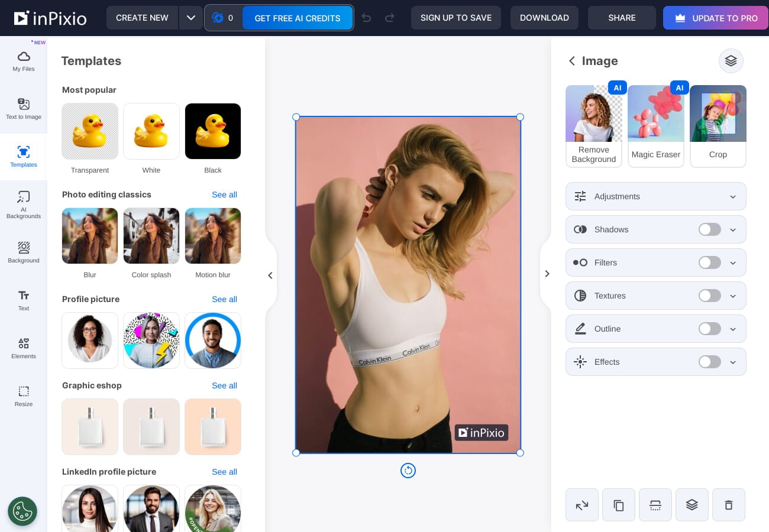769x532 pixels.
Task: Open the layers panel via top-right layers icon
Action: [731, 61]
